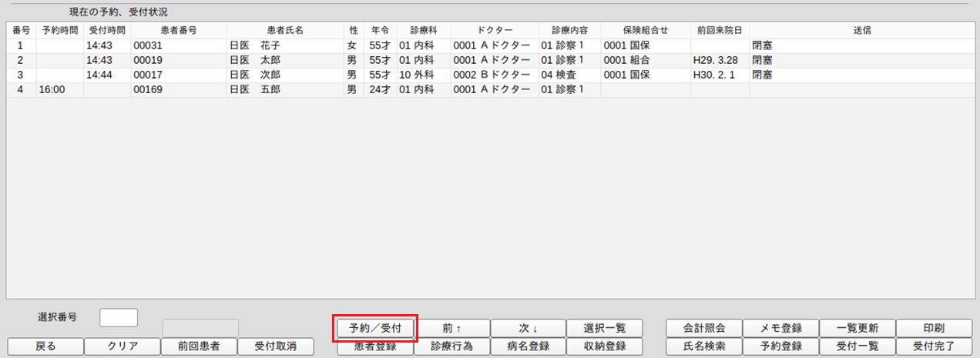The width and height of the screenshot is (980, 358).
Task: Click patient number 00019
Action: point(146,60)
